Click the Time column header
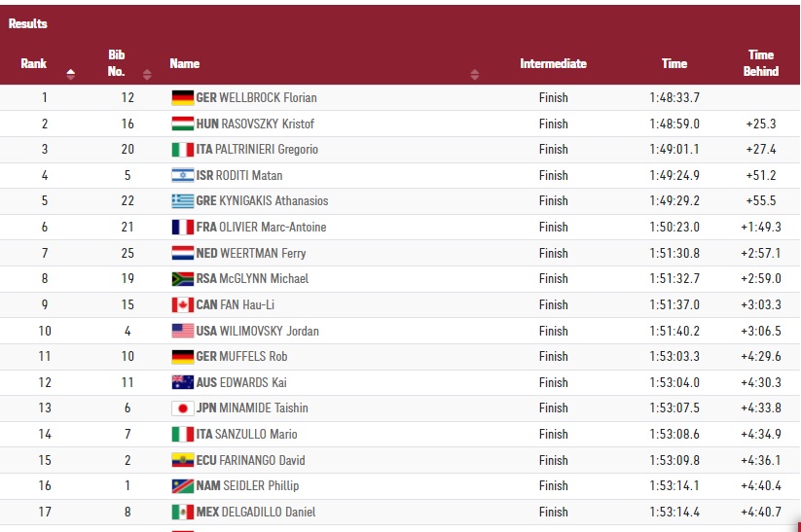 click(674, 64)
